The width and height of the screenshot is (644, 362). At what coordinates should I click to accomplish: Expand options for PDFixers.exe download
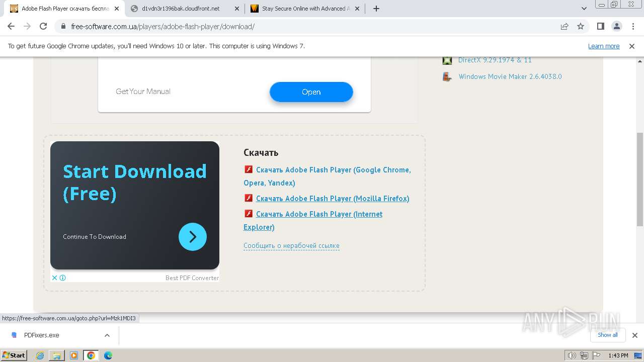coord(107,335)
